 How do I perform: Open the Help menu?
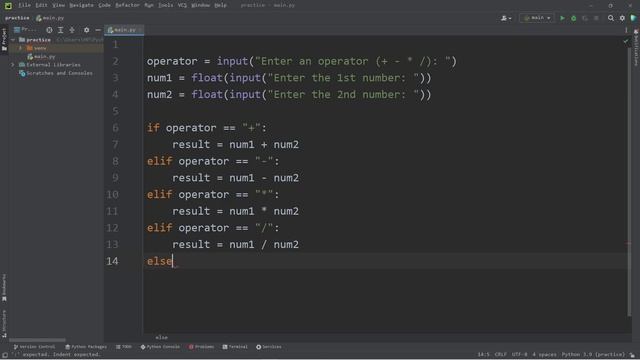click(x=220, y=5)
